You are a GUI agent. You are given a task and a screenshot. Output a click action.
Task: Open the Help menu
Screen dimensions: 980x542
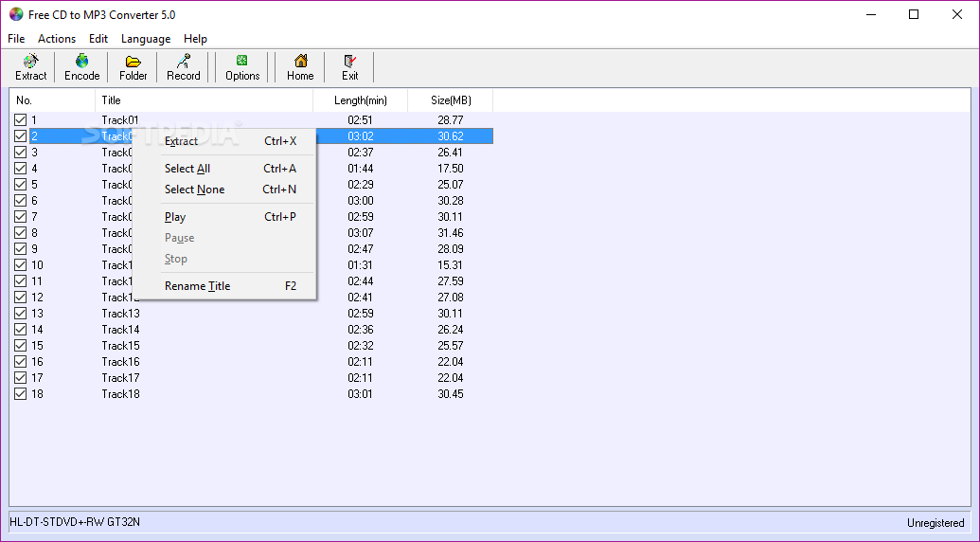195,39
